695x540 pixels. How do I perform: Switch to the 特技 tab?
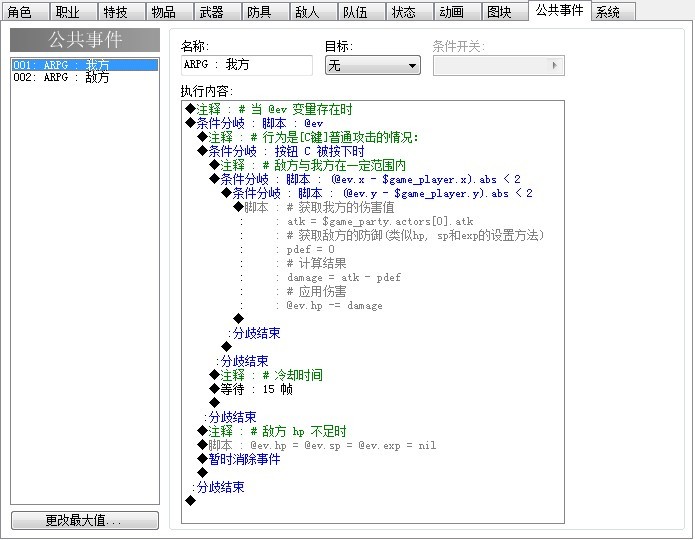click(x=121, y=12)
